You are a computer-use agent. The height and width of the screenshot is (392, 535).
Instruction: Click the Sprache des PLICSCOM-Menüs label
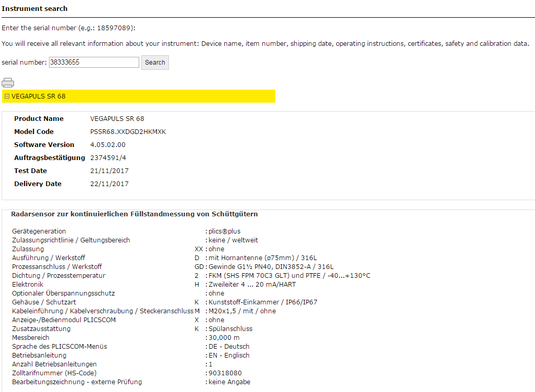point(59,347)
